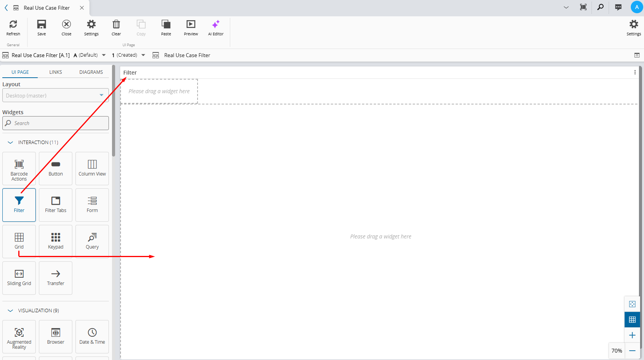The width and height of the screenshot is (644, 360).
Task: Switch to the DIAGRAMS tab
Action: tap(91, 72)
